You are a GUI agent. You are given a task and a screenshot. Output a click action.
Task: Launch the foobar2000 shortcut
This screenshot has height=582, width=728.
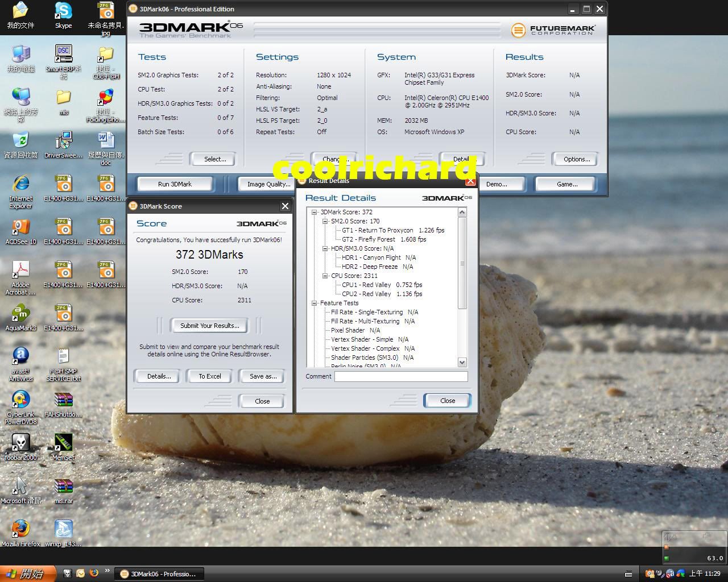pyautogui.click(x=20, y=447)
